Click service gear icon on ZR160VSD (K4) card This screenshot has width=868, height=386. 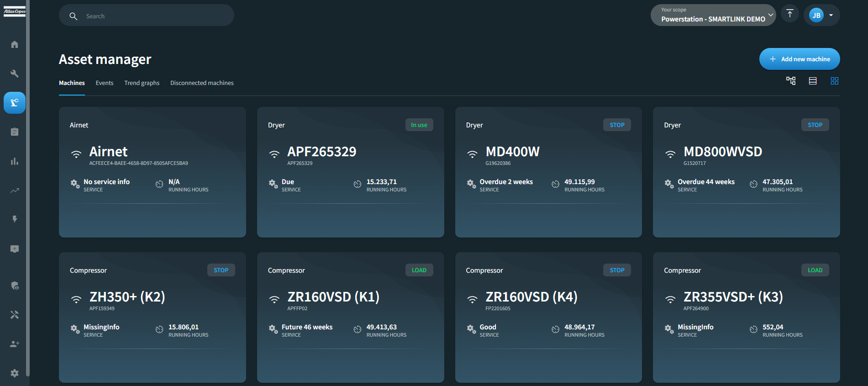pos(471,329)
